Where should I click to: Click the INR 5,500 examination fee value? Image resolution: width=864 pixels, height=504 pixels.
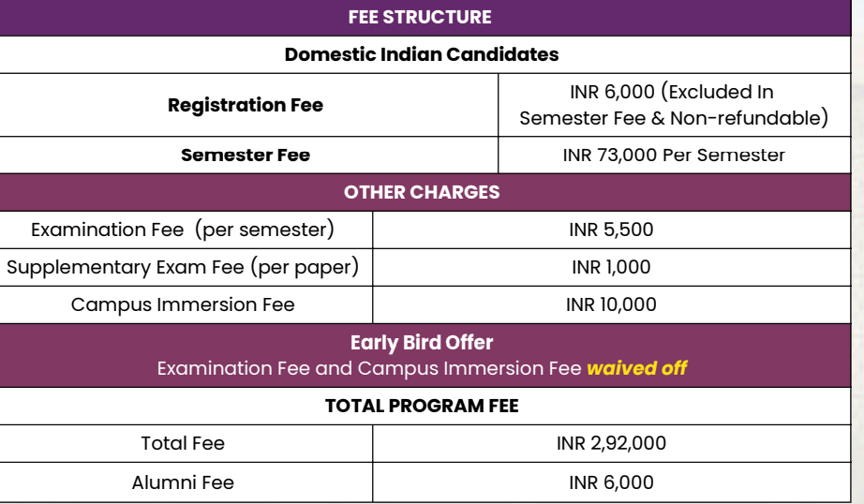tap(611, 230)
